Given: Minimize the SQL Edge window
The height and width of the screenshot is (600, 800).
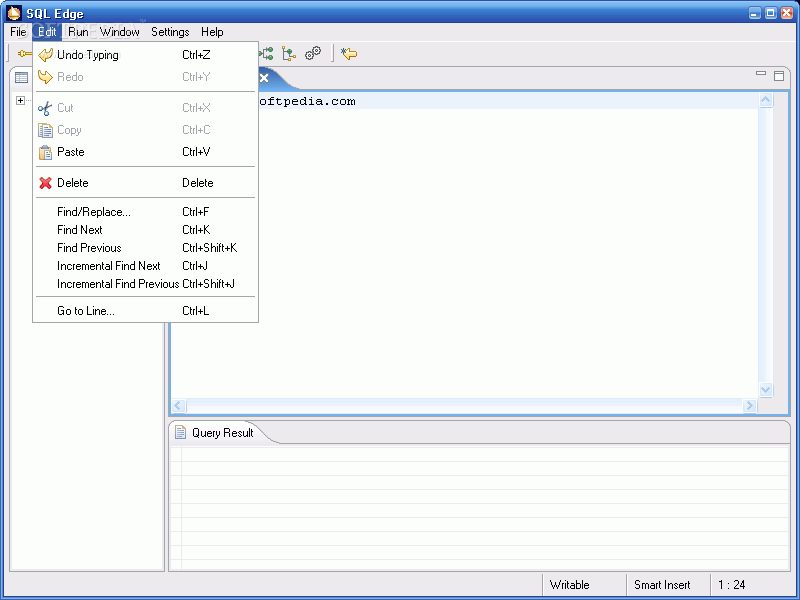Looking at the screenshot, I should click(x=755, y=13).
